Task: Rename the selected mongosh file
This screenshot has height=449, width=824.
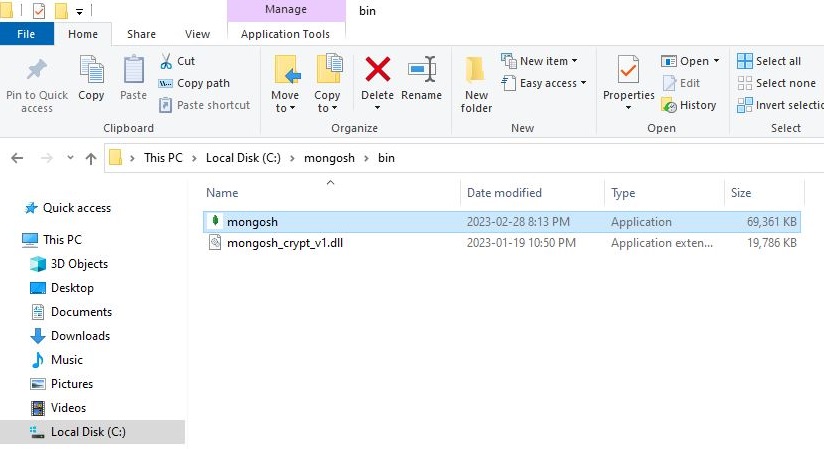Action: [421, 78]
